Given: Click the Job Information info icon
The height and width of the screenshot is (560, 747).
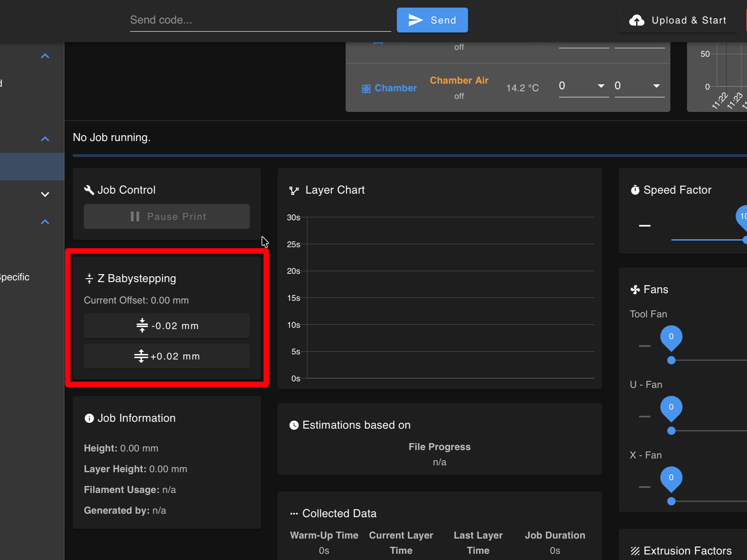Looking at the screenshot, I should (89, 418).
